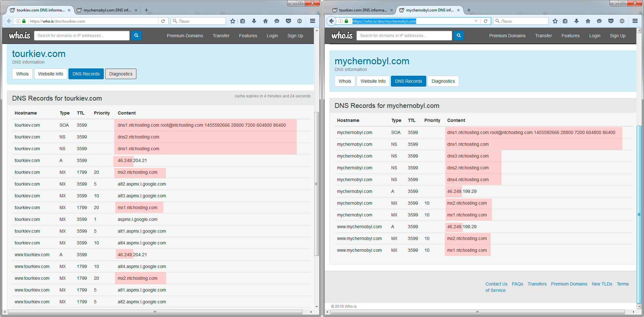The image size is (644, 317).
Task: Reload the mychernobyl.com page
Action: coord(485,21)
